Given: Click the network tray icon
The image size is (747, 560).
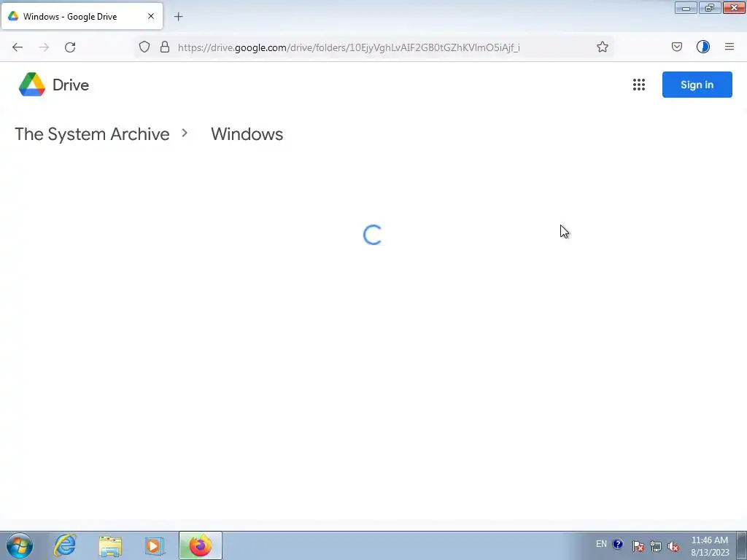Looking at the screenshot, I should pyautogui.click(x=656, y=546).
